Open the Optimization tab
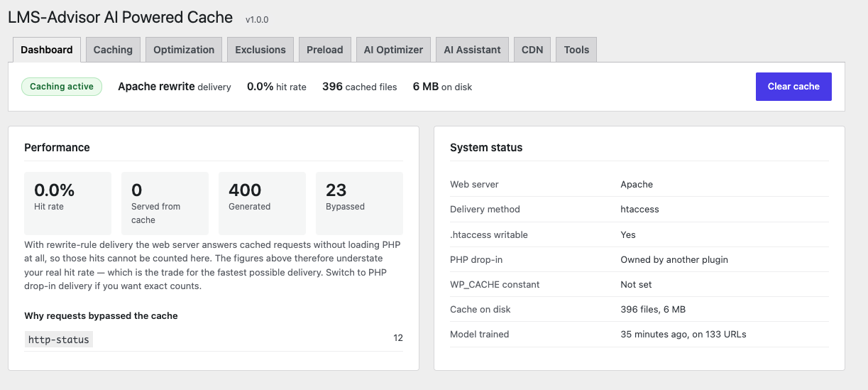Image resolution: width=868 pixels, height=390 pixels. tap(184, 50)
